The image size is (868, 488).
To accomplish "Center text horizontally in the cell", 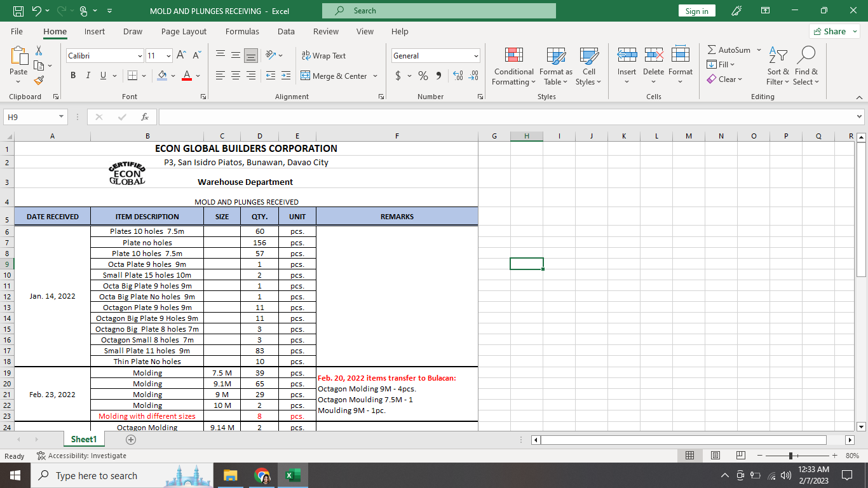I will [x=236, y=76].
